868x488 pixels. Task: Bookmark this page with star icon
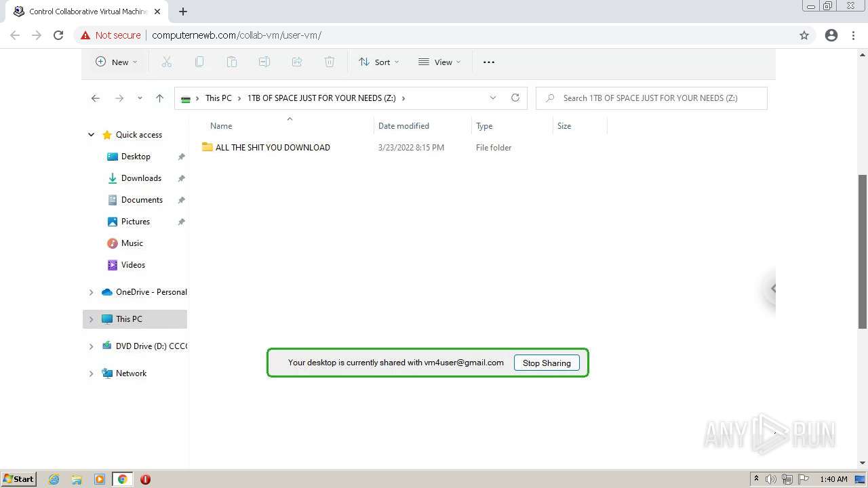pyautogui.click(x=804, y=35)
